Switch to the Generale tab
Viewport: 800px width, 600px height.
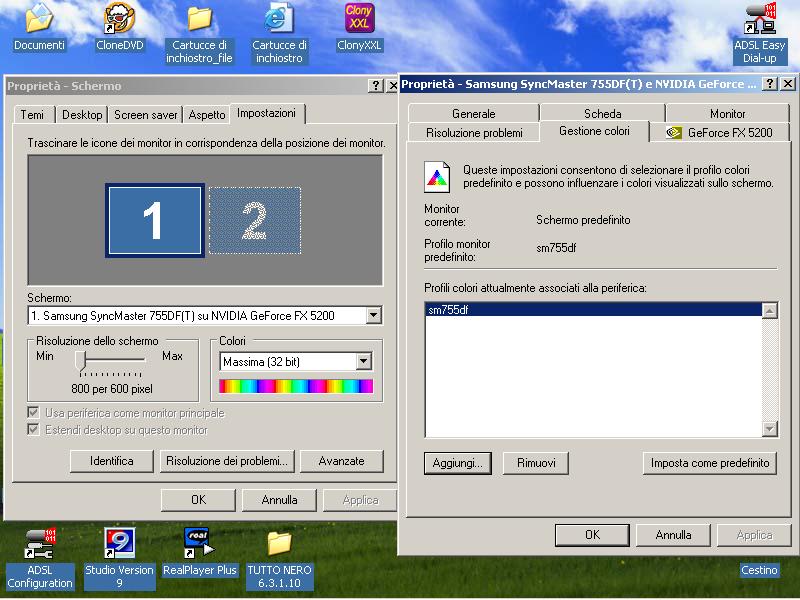click(473, 113)
